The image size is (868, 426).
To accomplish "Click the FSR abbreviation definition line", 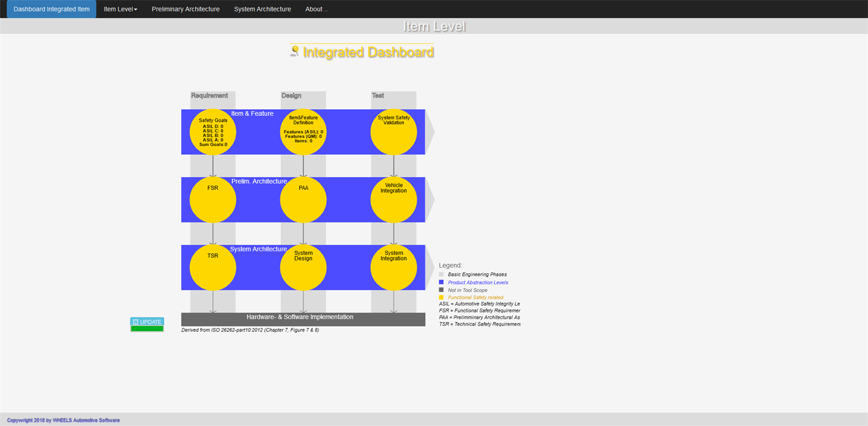I will [479, 310].
